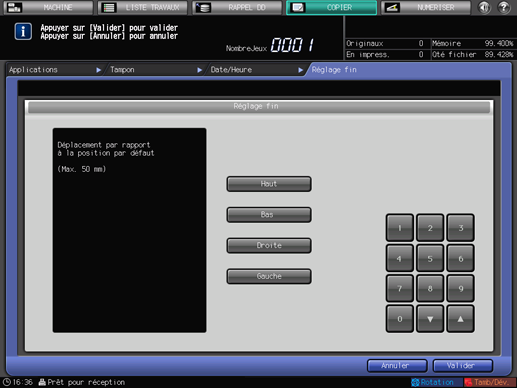Switch to LISTE TRAVAUX tab

coord(143,7)
